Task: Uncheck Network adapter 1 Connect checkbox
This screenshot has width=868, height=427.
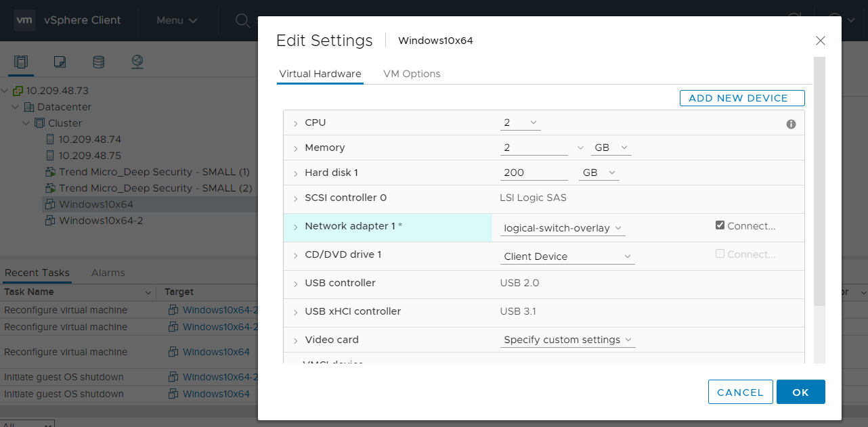Action: [720, 225]
